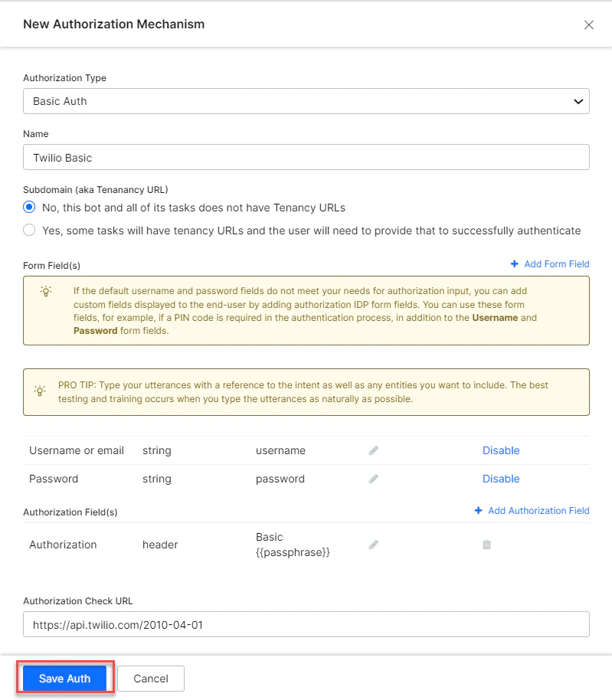Select 'No, this bot does not have Tenancy URLs'
This screenshot has height=700, width=612.
click(x=29, y=207)
